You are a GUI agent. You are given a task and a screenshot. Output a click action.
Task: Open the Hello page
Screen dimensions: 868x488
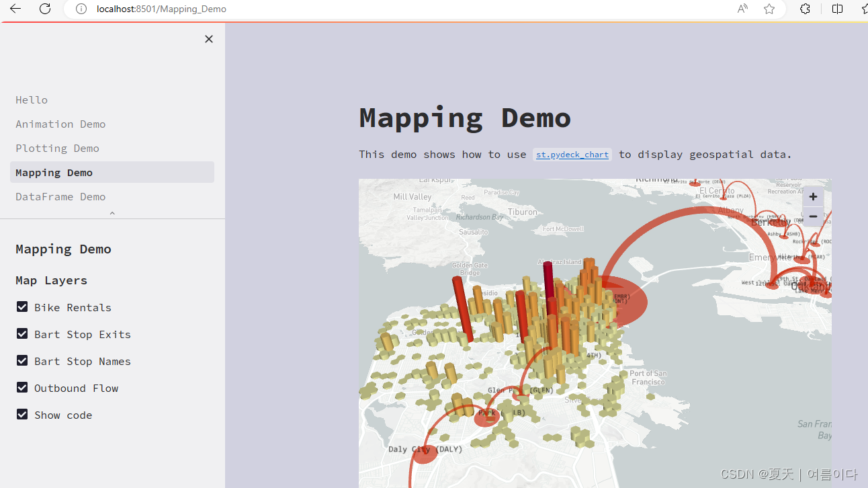[x=112, y=99]
